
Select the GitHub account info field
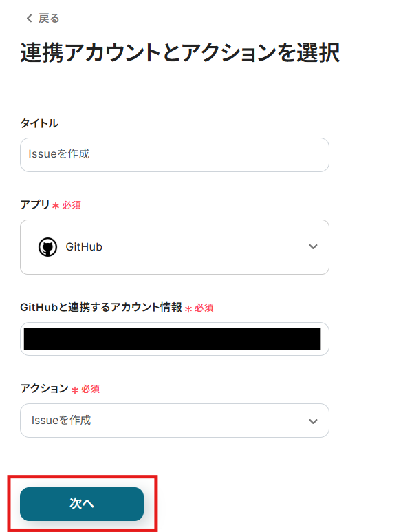click(x=174, y=339)
